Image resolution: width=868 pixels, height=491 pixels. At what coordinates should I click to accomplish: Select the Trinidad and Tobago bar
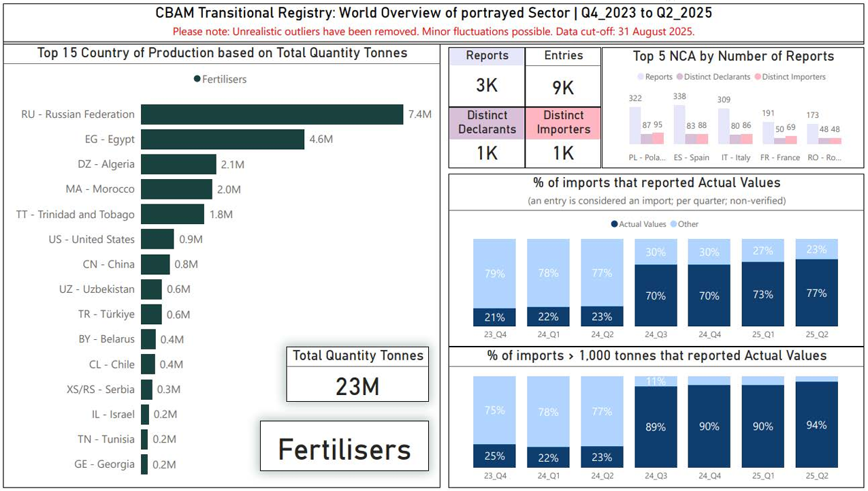172,215
